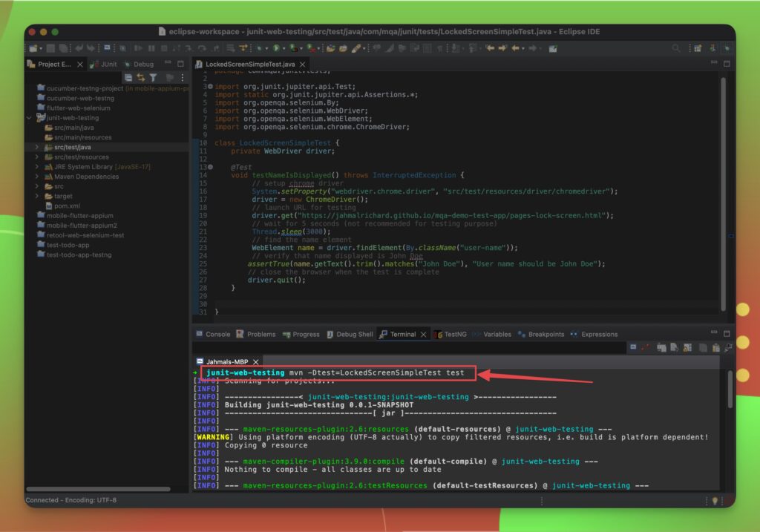Image resolution: width=760 pixels, height=532 pixels.
Task: Open the Expressions tab
Action: [x=594, y=335]
